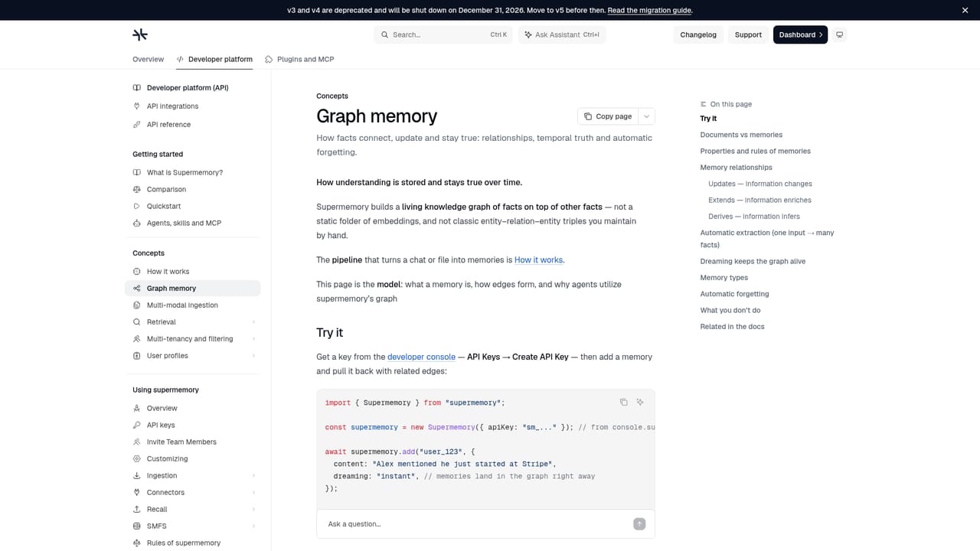Image resolution: width=980 pixels, height=551 pixels.
Task: Open Graph memory sidebar page
Action: (193, 289)
